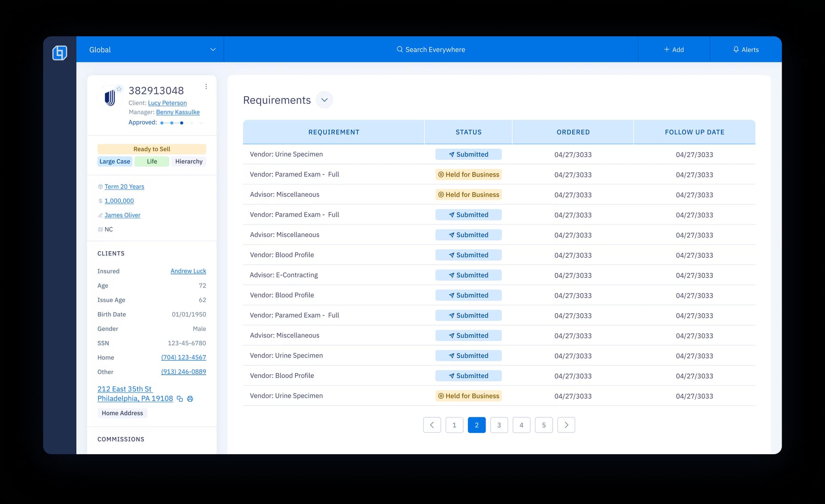Select the Large Case tag
This screenshot has height=504, width=825.
point(115,162)
